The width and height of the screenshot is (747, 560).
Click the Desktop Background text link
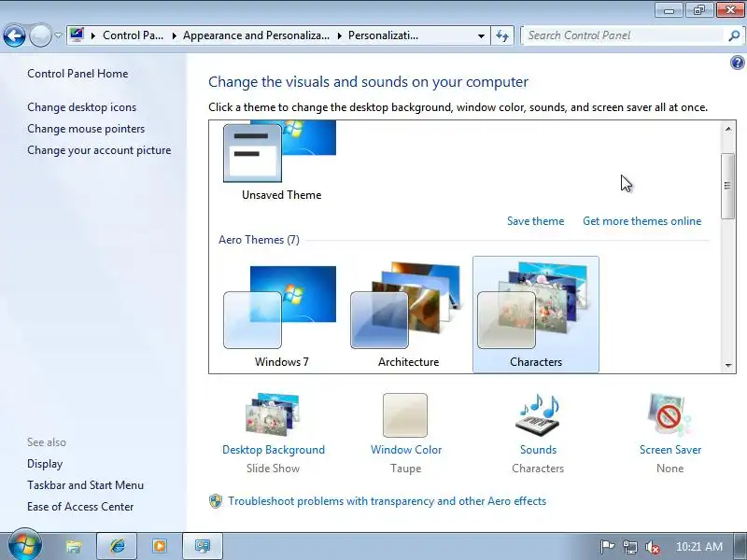(x=274, y=450)
